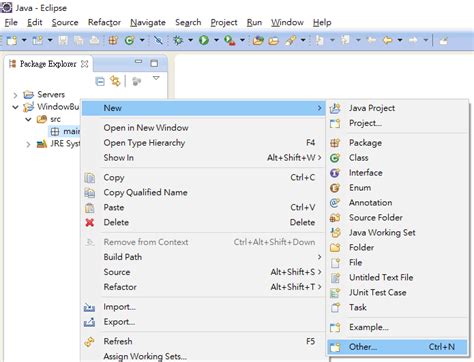Select Source Folder in New submenu

coord(397,218)
